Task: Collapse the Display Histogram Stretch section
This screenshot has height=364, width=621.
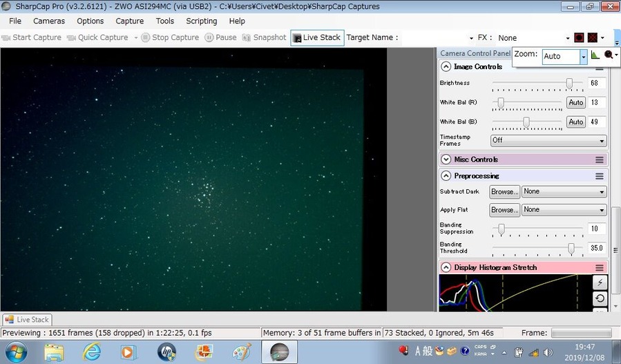Action: 446,268
